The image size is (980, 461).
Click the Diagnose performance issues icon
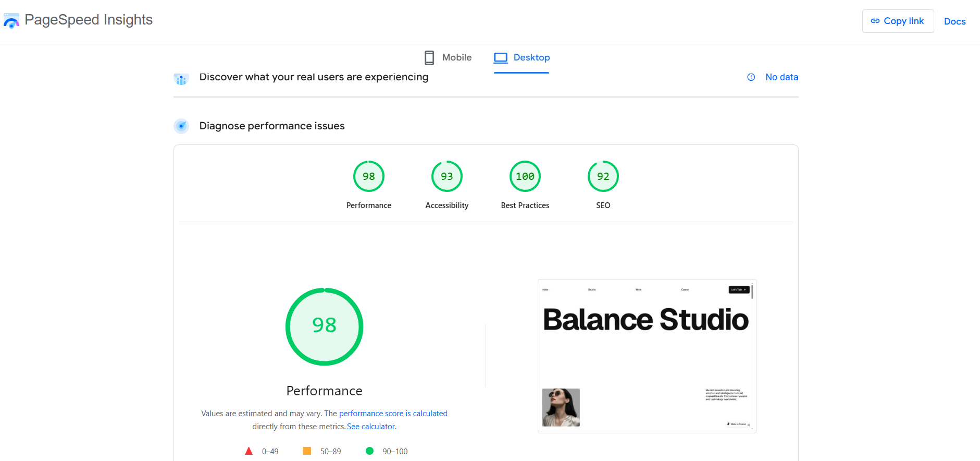[181, 126]
